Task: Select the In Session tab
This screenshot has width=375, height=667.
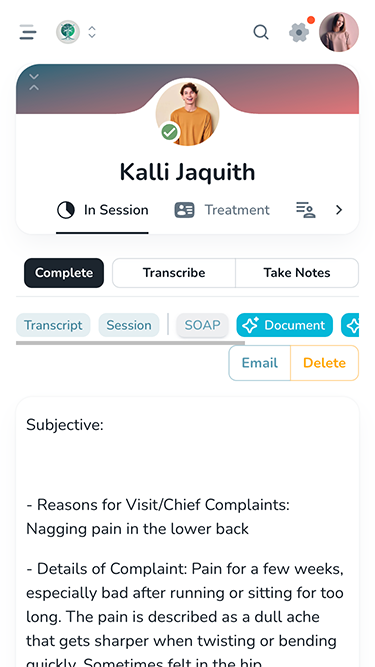Action: click(x=102, y=210)
